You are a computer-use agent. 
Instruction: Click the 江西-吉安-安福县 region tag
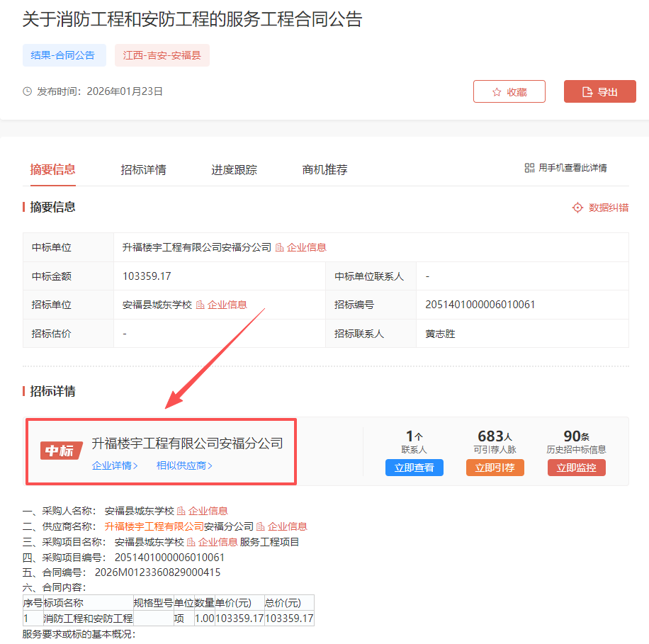pyautogui.click(x=162, y=55)
